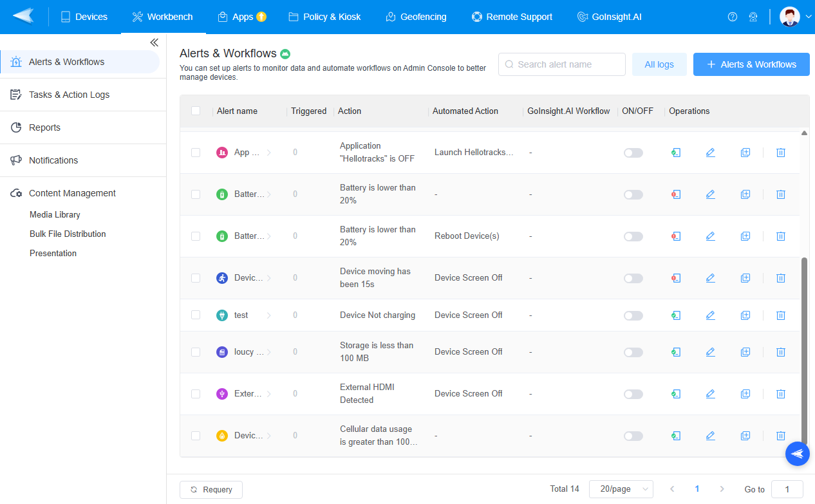This screenshot has width=815, height=504.
Task: Switch to the Apps tab
Action: point(242,17)
